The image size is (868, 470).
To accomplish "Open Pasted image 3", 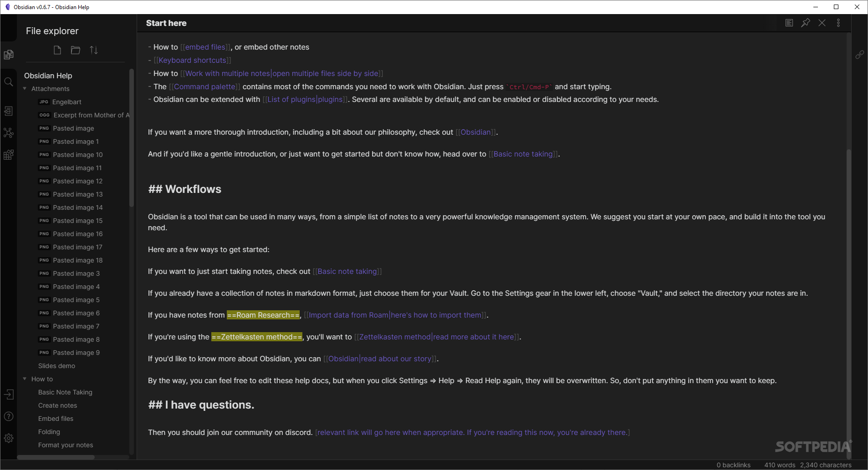I will click(76, 273).
